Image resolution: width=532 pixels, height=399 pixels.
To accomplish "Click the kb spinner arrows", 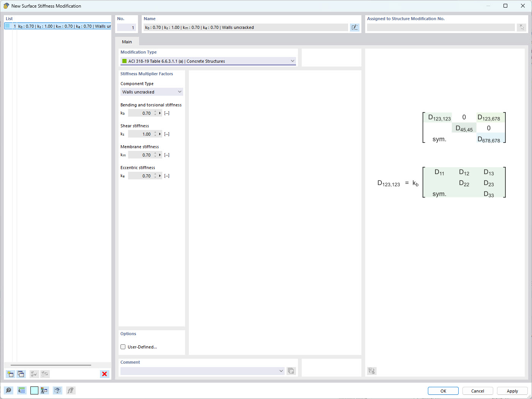I will pyautogui.click(x=155, y=113).
